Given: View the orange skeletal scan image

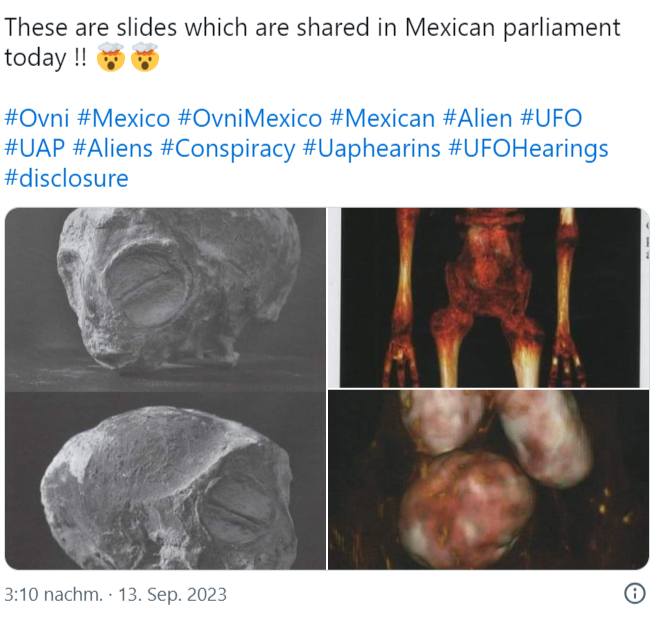Looking at the screenshot, I should point(488,298).
